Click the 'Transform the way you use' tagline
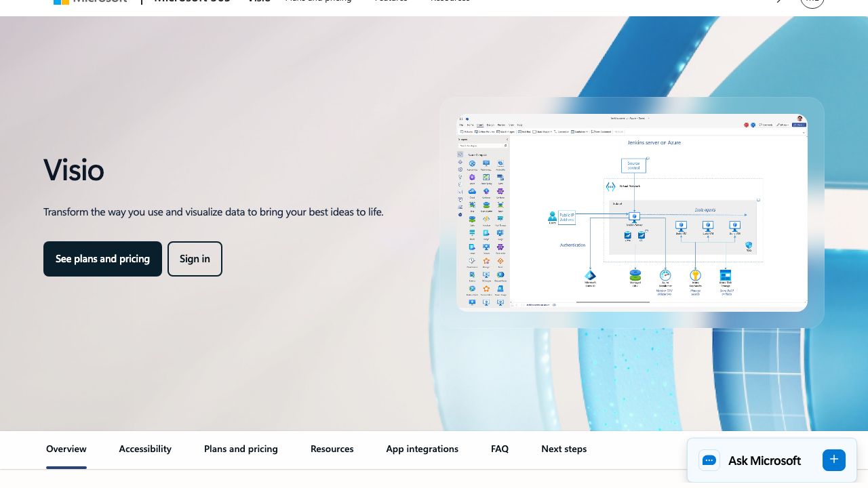 (x=214, y=212)
